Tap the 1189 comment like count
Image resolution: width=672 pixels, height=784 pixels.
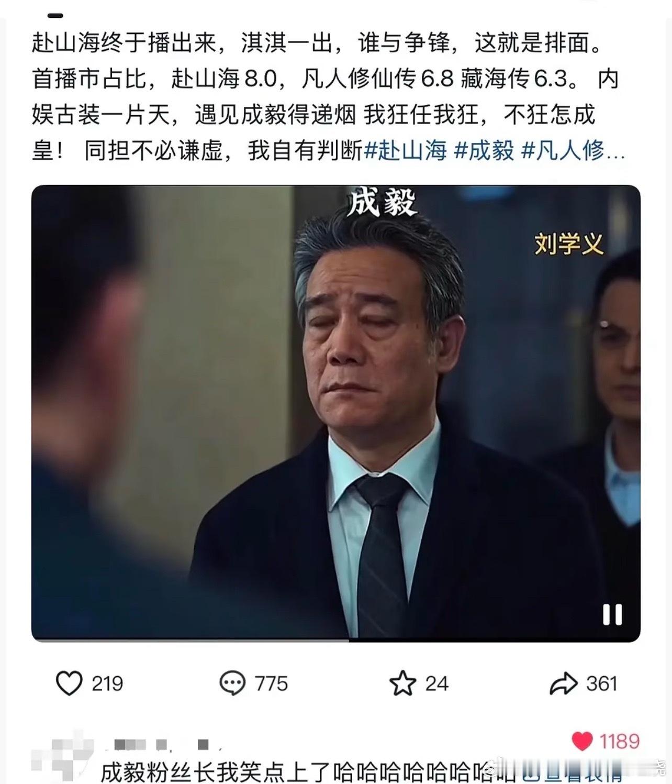coord(619,742)
